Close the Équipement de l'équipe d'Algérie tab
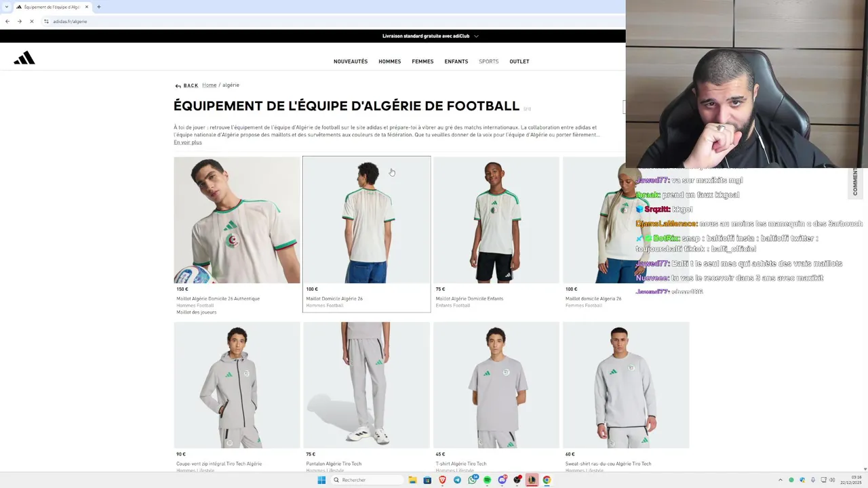This screenshot has height=488, width=868. (x=86, y=7)
